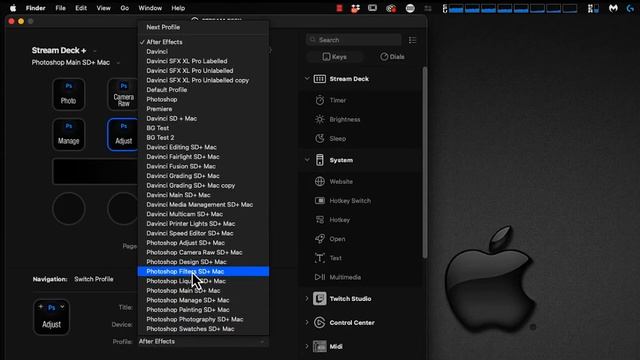Open the Help menu
Screen dimensions: 640x360
pos(178,8)
